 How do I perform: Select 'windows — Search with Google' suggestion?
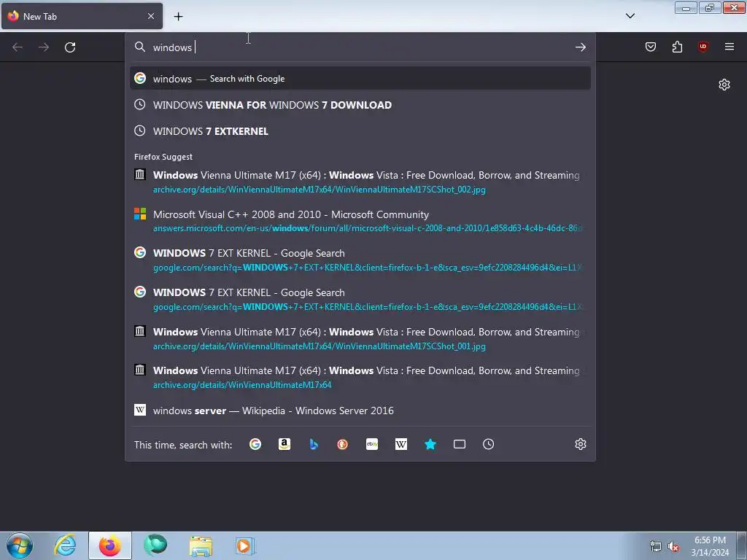coord(360,79)
